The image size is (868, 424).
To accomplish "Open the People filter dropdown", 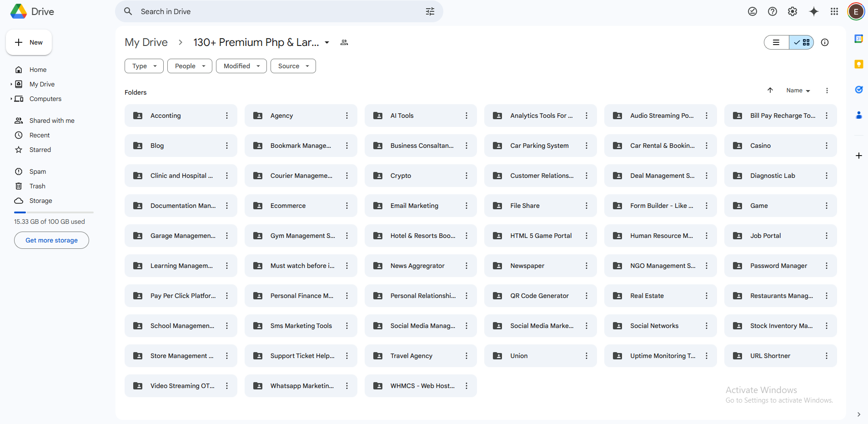I will pyautogui.click(x=190, y=66).
